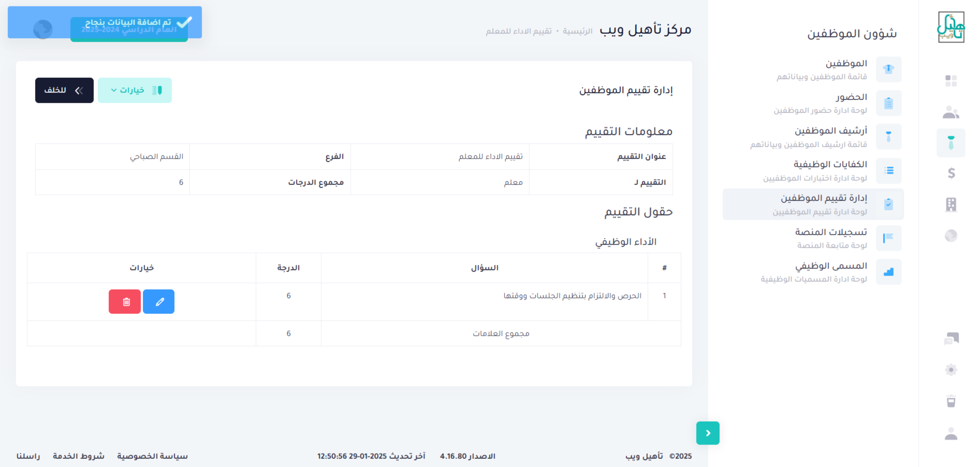
Task: Click the خيارات column header
Action: [141, 268]
